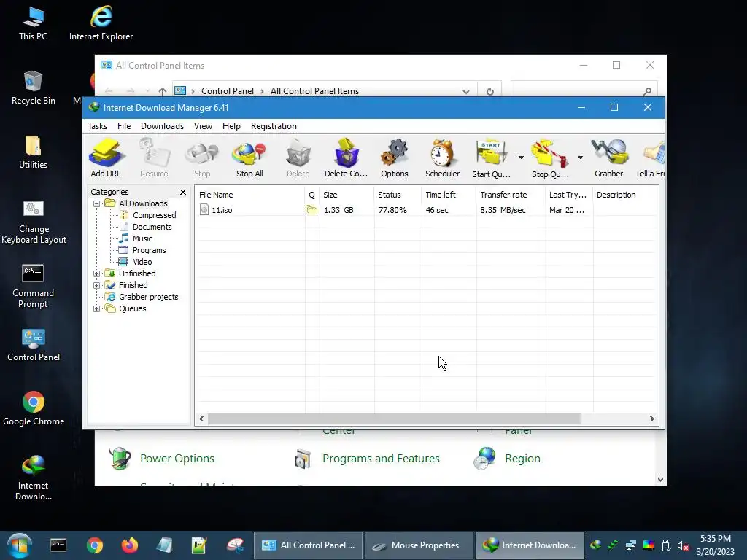Open Stop Queue dropdown arrow
This screenshot has width=747, height=560.
580,157
